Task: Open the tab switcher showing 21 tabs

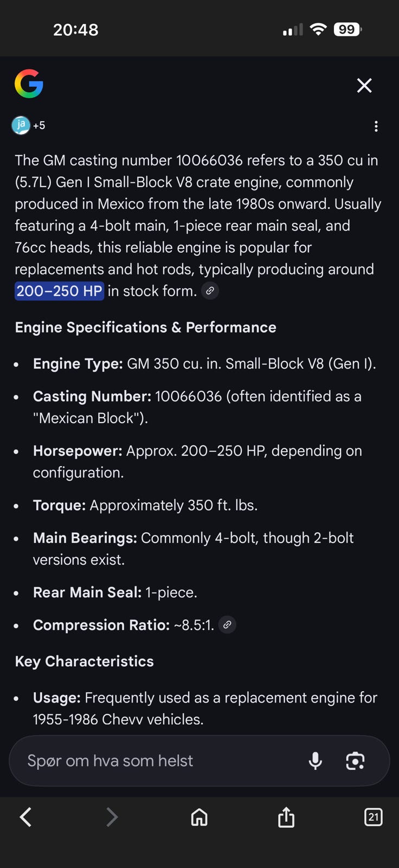Action: [x=373, y=816]
